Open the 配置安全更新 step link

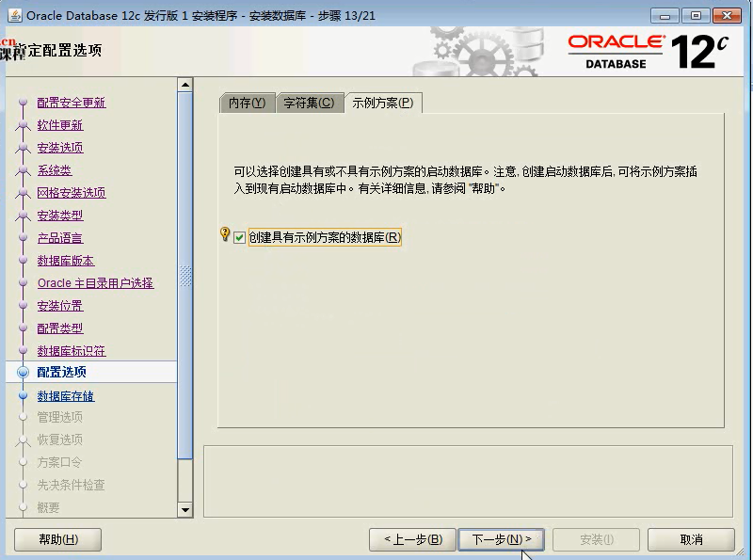pyautogui.click(x=72, y=103)
